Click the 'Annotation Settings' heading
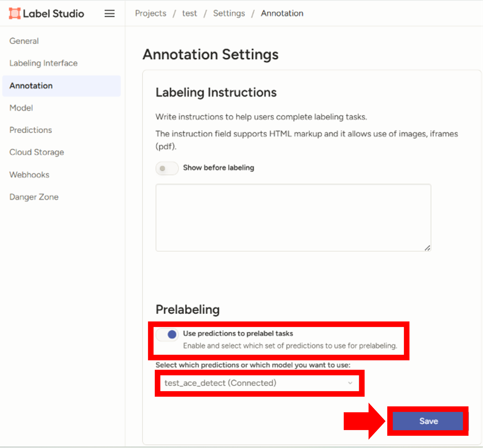483x448 pixels. coord(211,54)
